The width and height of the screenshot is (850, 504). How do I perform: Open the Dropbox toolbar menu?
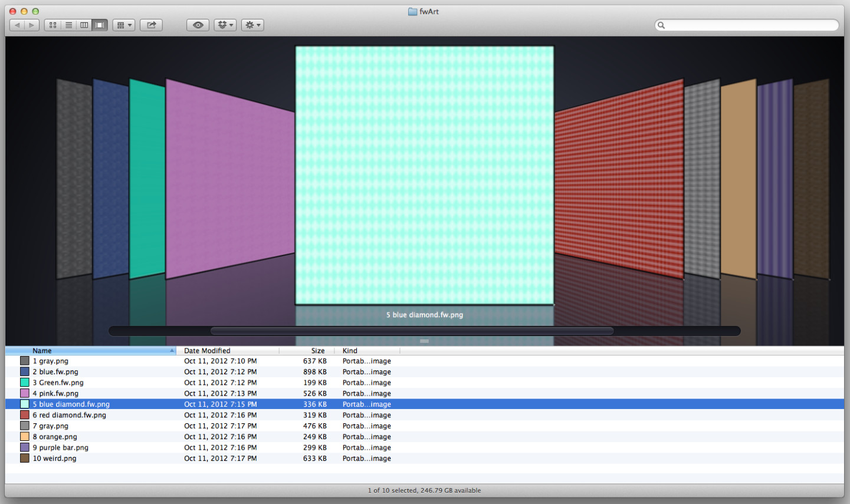[x=225, y=25]
